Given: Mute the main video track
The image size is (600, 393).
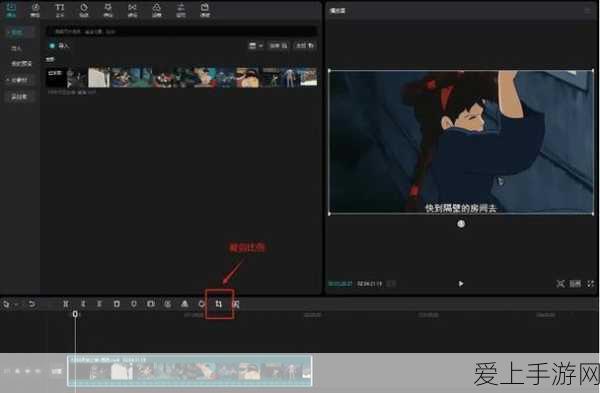Looking at the screenshot, I should (38, 371).
